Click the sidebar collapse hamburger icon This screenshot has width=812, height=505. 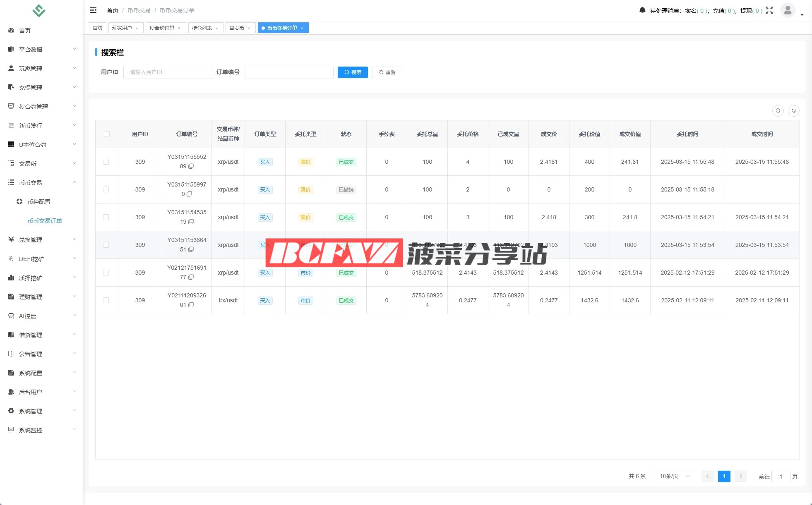(x=93, y=10)
